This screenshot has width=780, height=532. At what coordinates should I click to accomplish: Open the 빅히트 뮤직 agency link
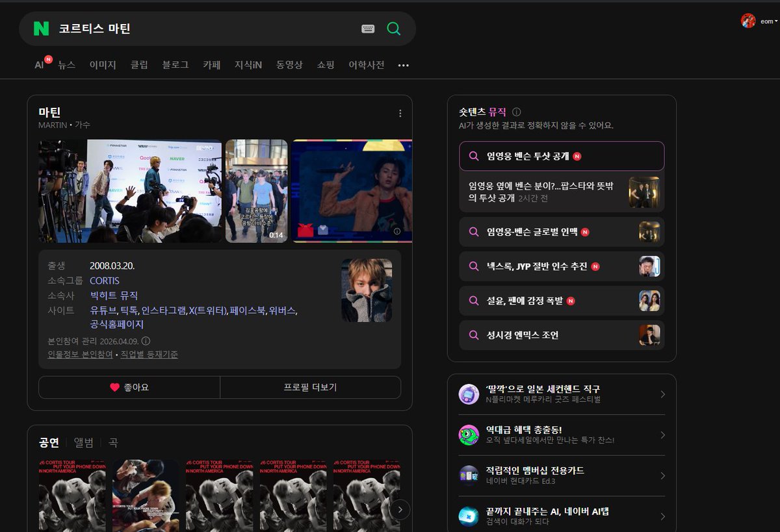(114, 295)
